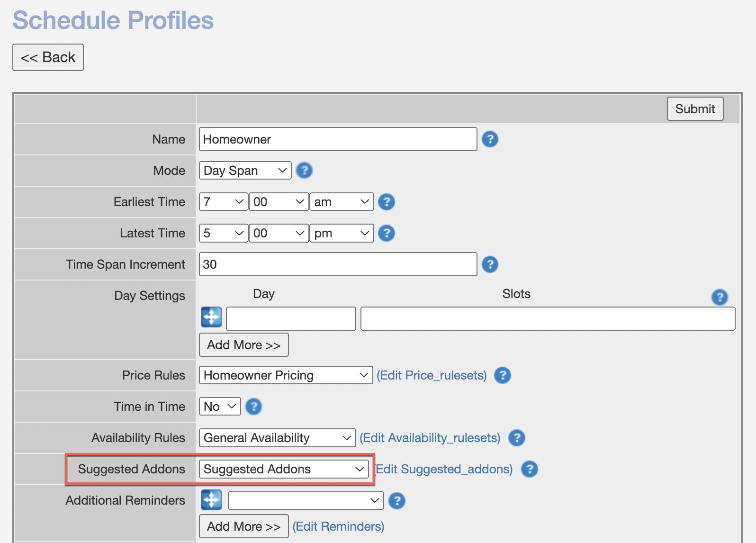This screenshot has width=756, height=543.
Task: Go back using the << Back button
Action: coord(48,57)
